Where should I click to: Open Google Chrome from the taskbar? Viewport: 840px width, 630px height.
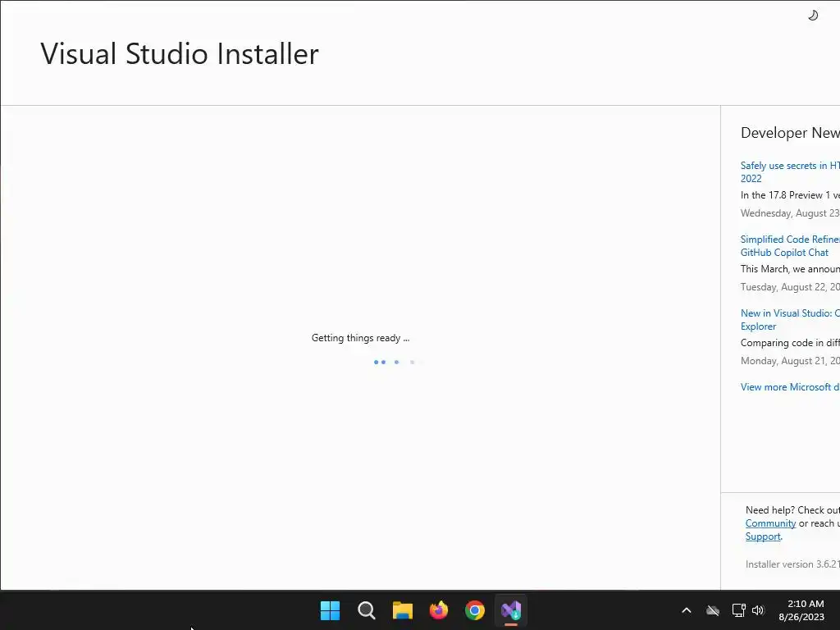pyautogui.click(x=475, y=610)
